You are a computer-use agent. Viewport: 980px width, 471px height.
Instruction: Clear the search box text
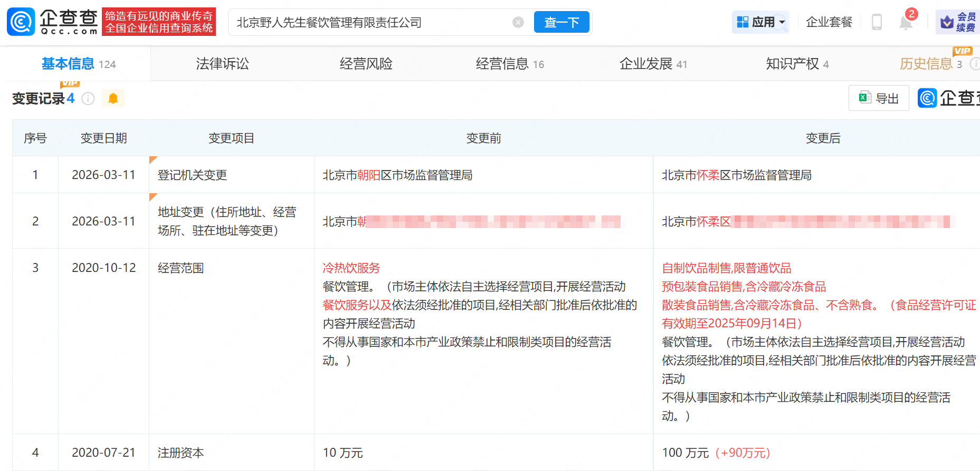coord(518,22)
